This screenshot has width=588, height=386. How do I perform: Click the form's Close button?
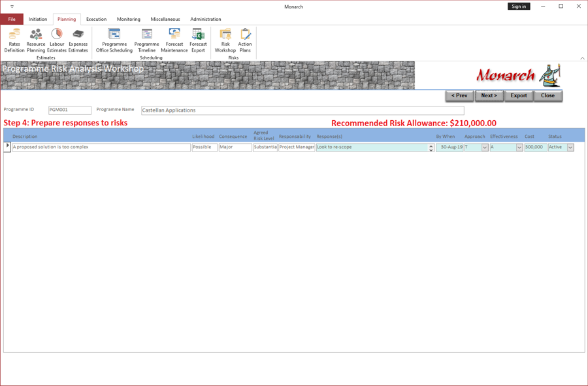[x=548, y=95]
